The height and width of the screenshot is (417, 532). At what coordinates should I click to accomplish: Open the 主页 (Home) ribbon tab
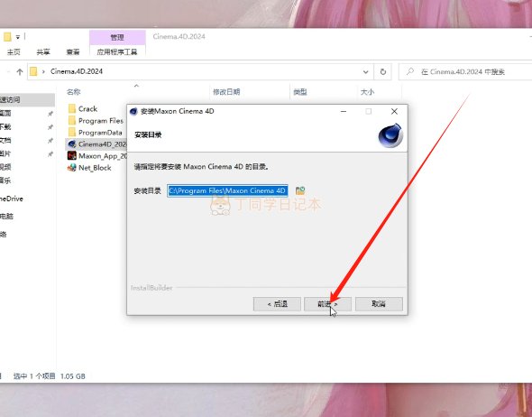14,52
